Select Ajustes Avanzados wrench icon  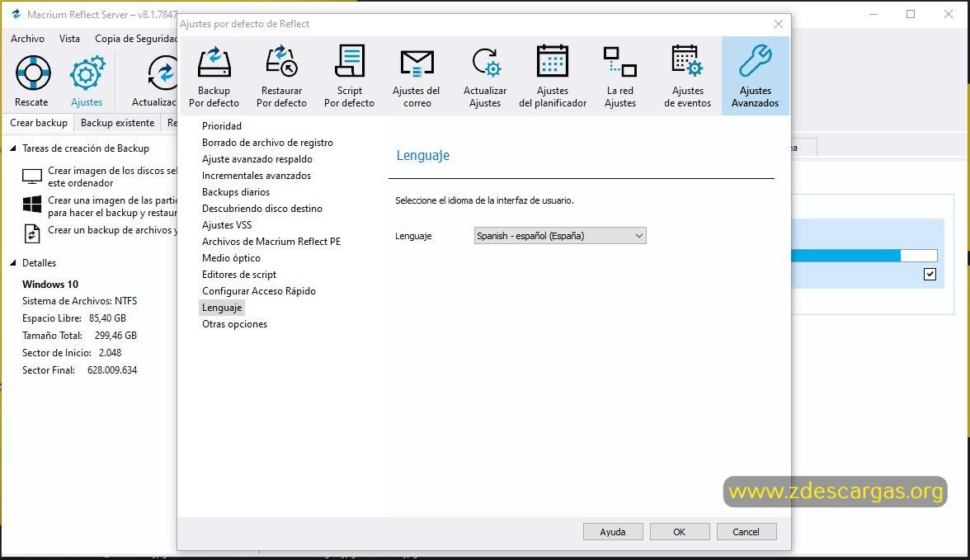pyautogui.click(x=756, y=61)
